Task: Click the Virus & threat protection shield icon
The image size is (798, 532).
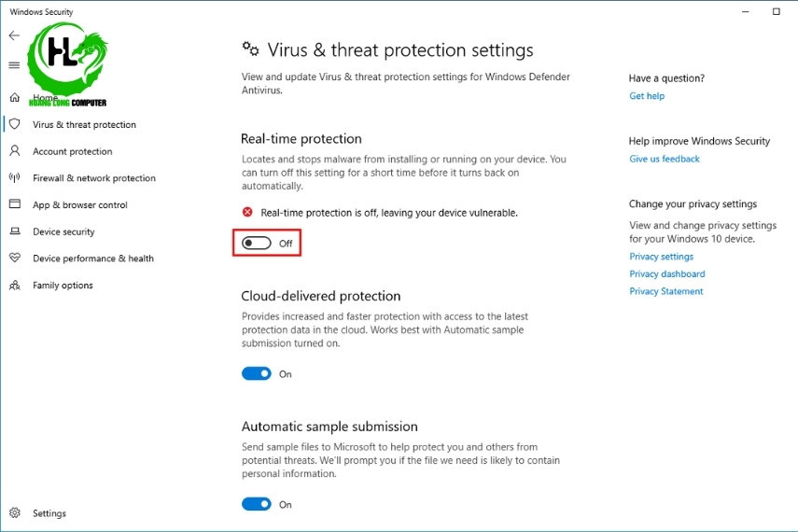Action: pos(15,124)
